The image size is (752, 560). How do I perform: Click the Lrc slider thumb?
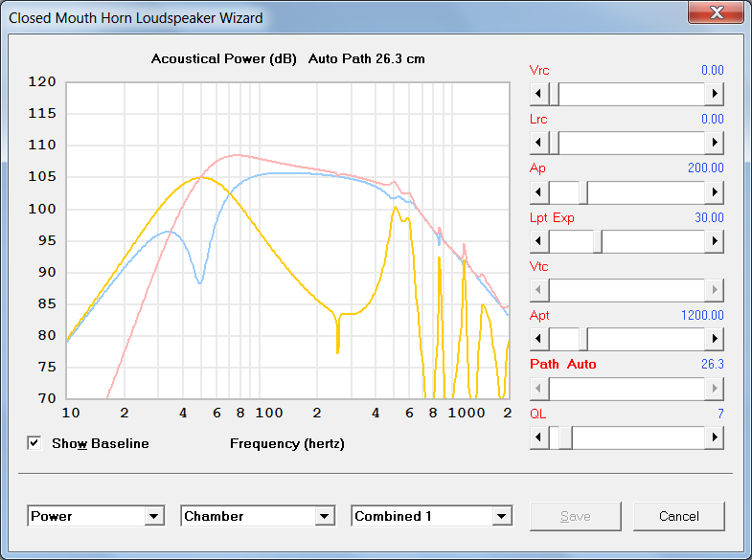click(554, 143)
